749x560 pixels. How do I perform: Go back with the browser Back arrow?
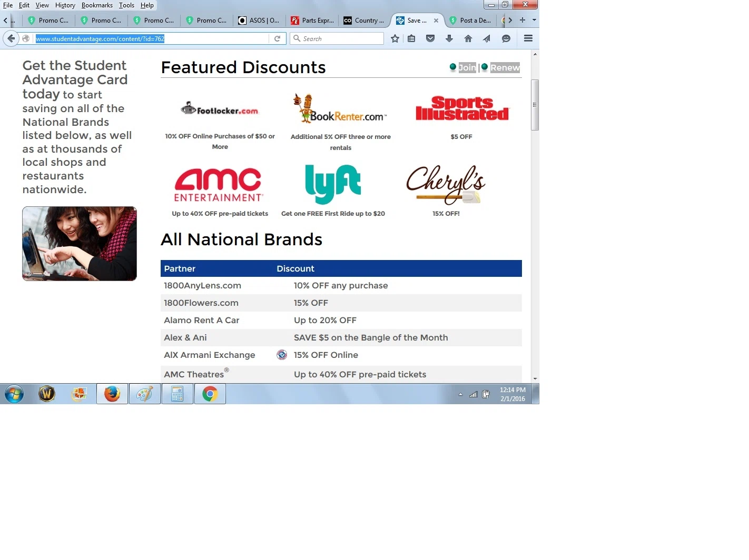[x=11, y=38]
